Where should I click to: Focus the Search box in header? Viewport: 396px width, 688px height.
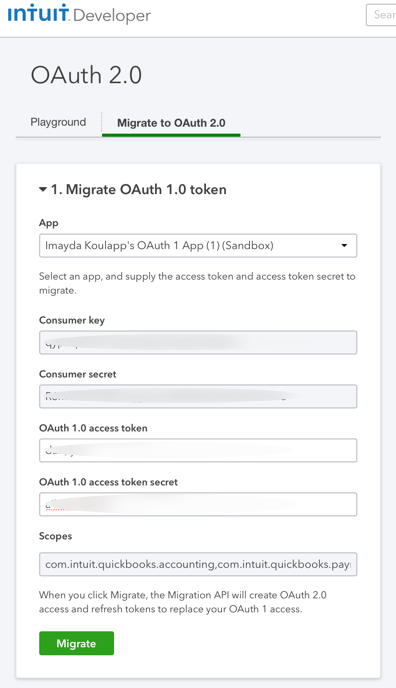pos(381,15)
